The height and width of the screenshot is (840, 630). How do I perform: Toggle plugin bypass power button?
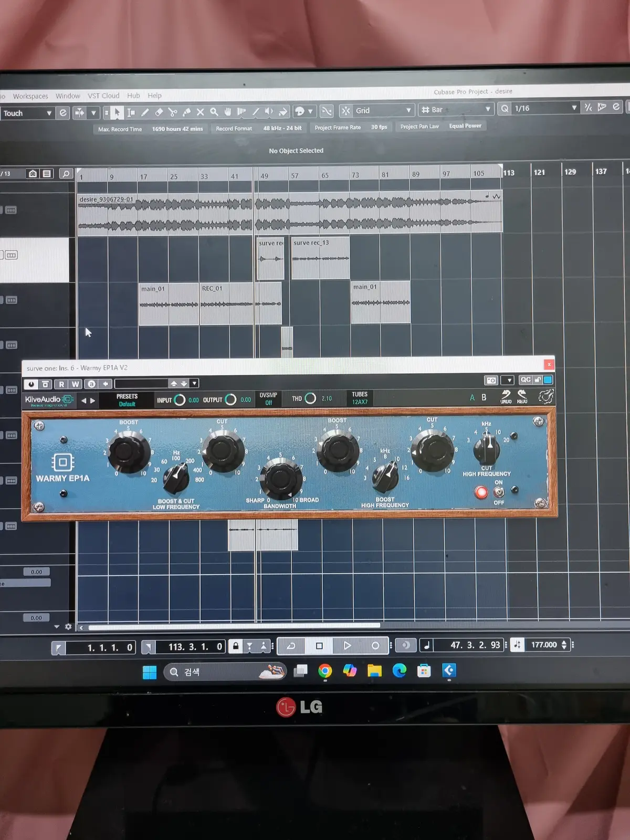tap(31, 384)
